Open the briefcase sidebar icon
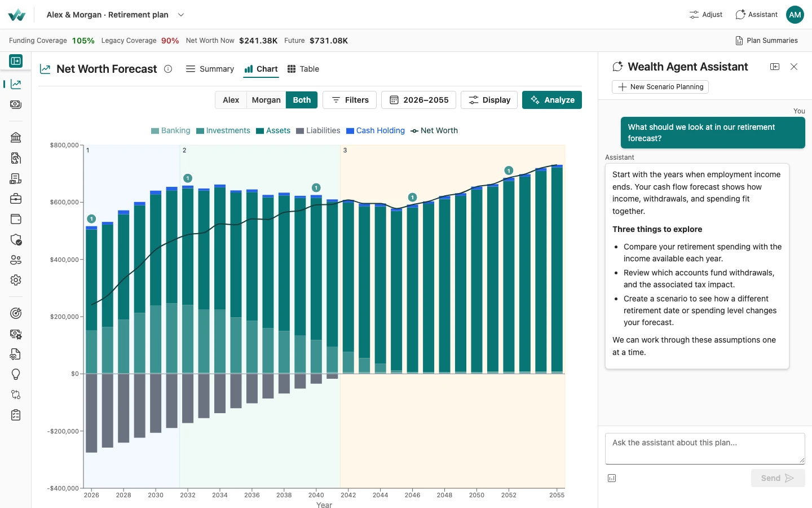Viewport: 812px width, 508px height. click(x=16, y=199)
